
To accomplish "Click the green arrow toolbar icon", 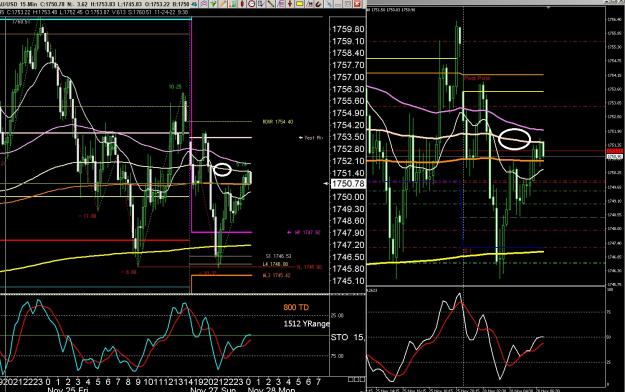I will (213, 4).
